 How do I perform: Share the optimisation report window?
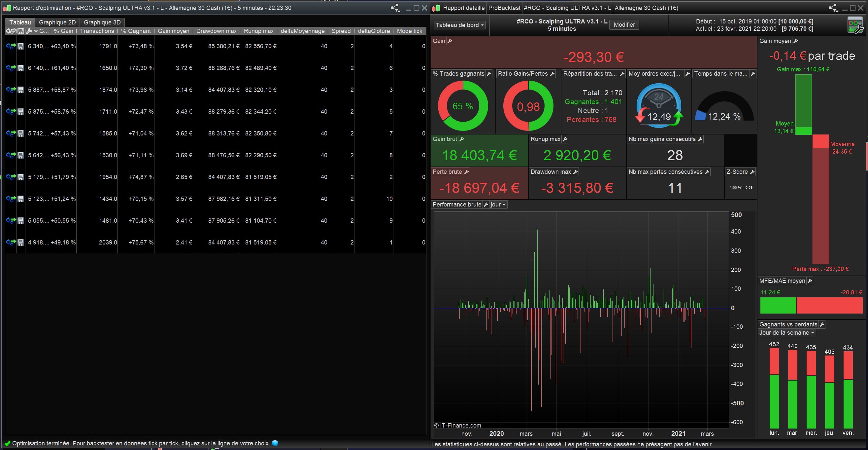click(395, 8)
